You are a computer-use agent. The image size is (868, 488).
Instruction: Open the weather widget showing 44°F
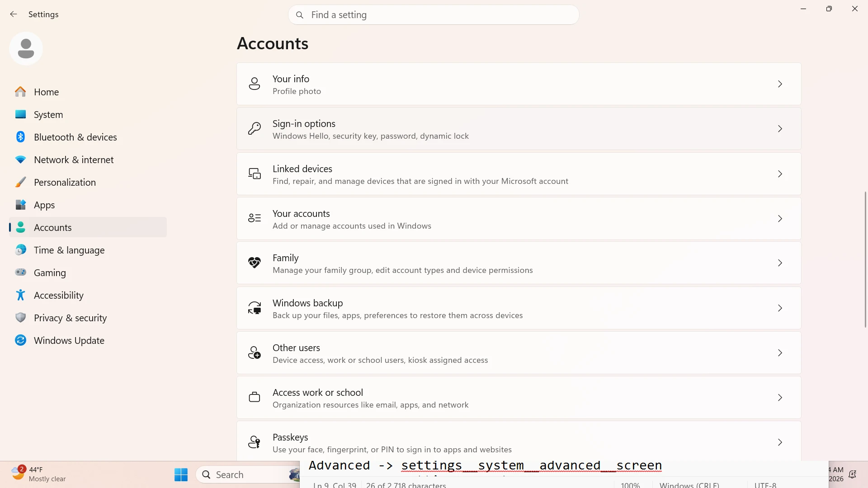(39, 474)
